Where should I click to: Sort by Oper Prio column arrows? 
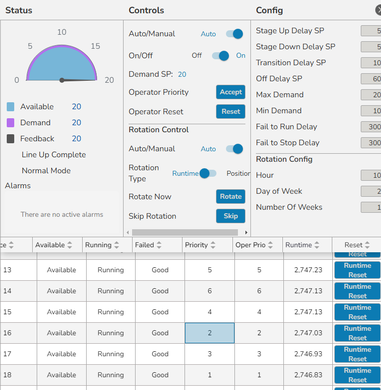point(270,245)
